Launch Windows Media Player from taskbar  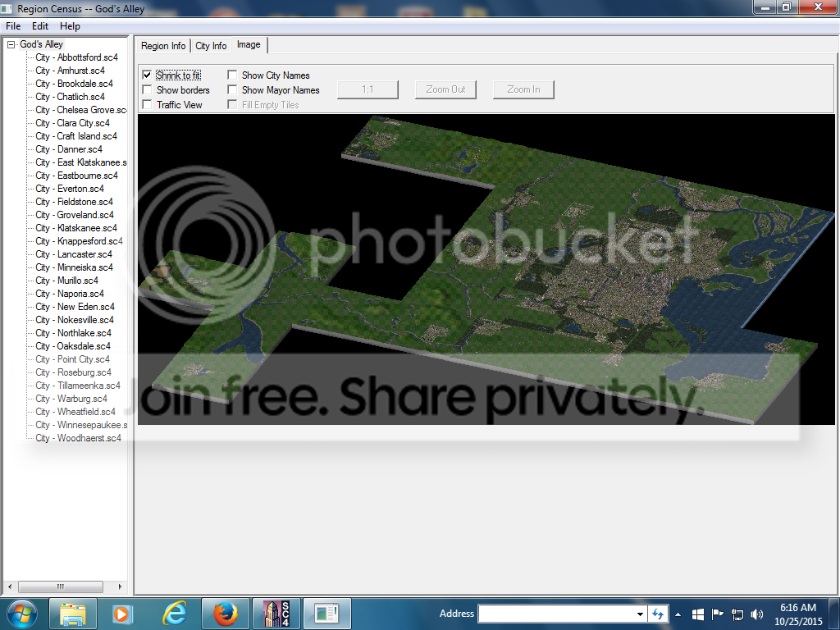(121, 614)
